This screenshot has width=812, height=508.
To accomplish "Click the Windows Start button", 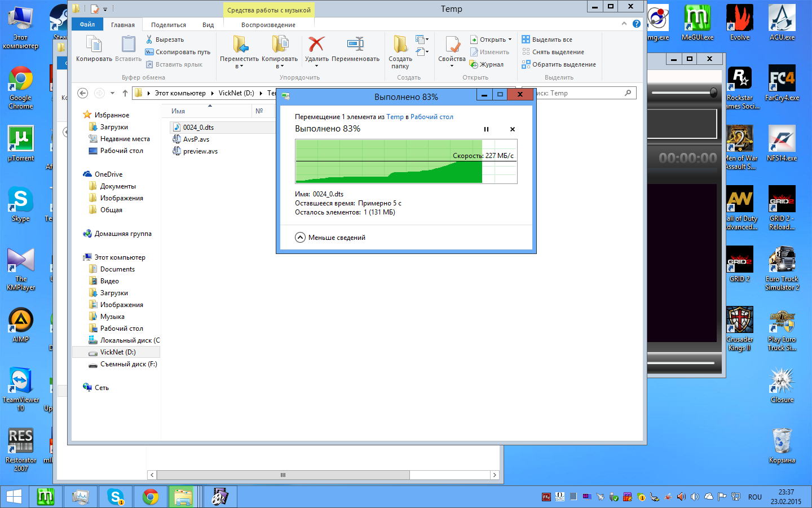I will (x=14, y=497).
